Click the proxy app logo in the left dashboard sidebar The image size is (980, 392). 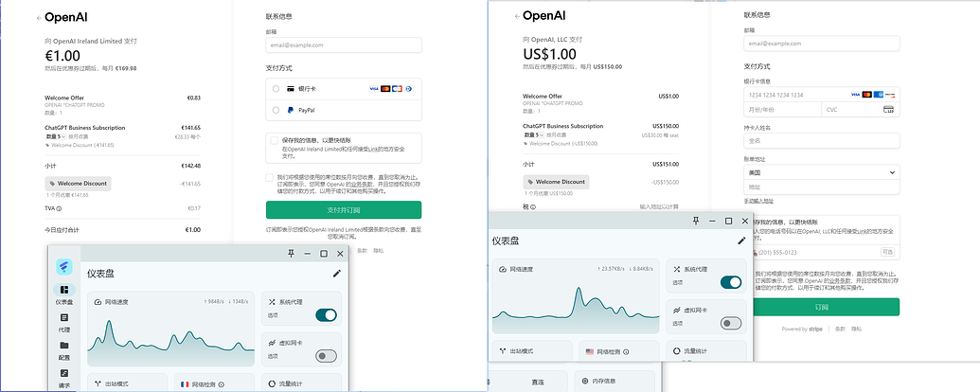pyautogui.click(x=63, y=267)
